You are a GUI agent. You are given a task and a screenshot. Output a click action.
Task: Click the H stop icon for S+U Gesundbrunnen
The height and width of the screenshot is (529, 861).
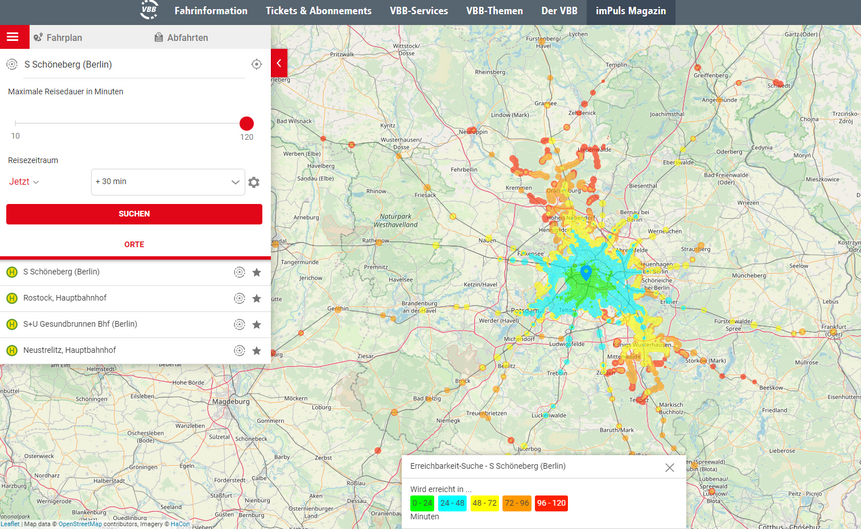point(12,324)
